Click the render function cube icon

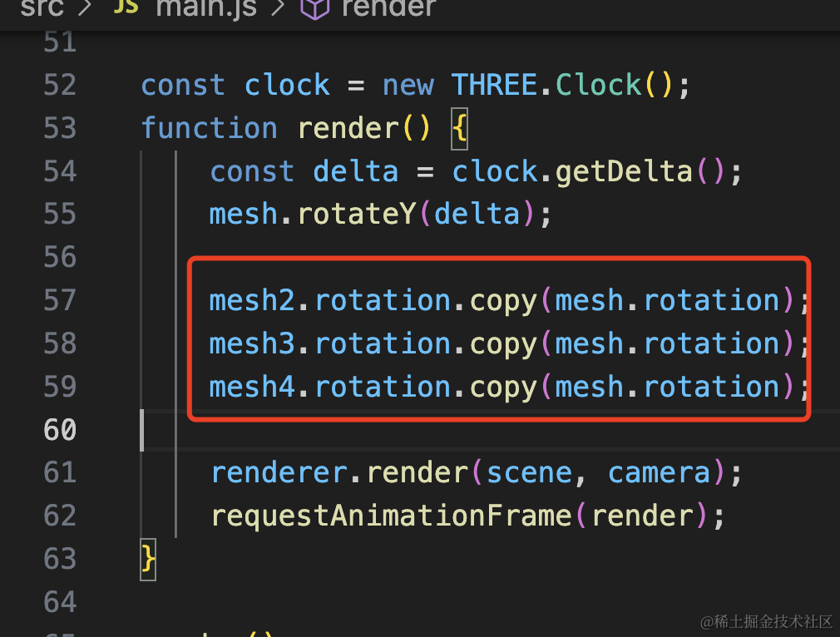tap(314, 8)
